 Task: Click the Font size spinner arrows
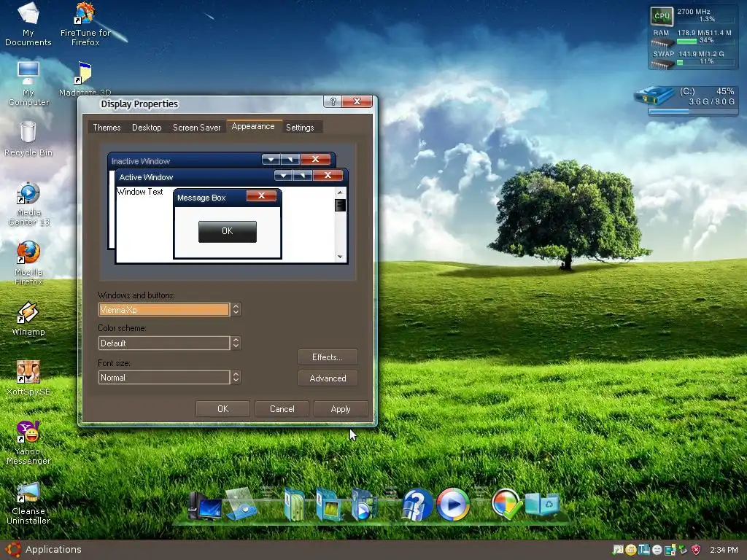(x=236, y=377)
